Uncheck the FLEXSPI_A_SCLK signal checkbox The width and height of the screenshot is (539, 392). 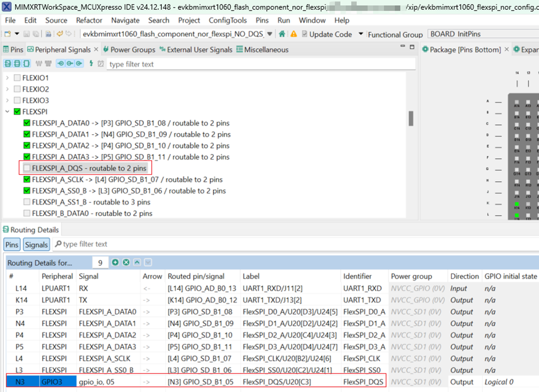coord(27,179)
